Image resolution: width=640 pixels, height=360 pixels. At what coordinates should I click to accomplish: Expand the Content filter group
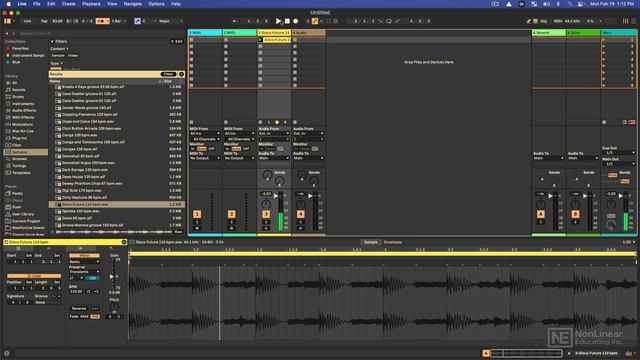tap(60, 49)
